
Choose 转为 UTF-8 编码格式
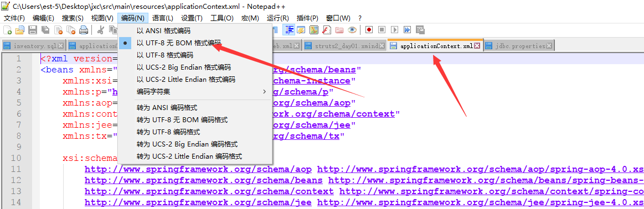point(195,132)
